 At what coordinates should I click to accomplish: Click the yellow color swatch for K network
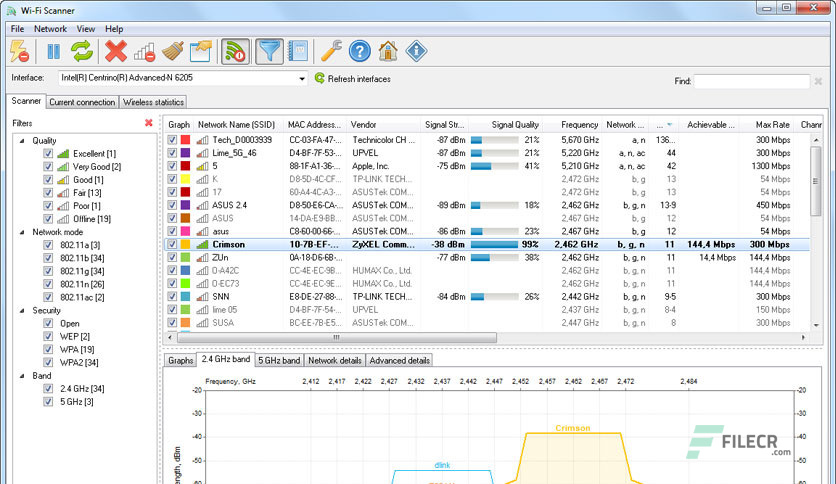[186, 179]
